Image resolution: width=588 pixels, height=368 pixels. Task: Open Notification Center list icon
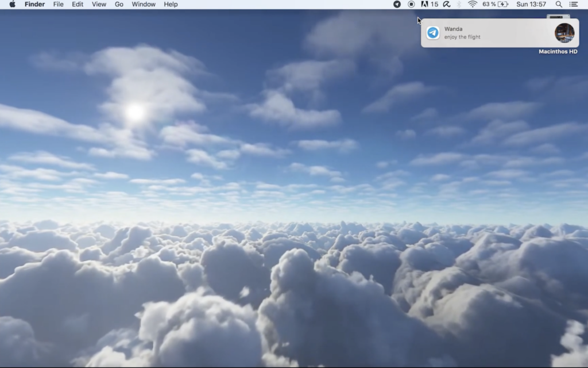click(574, 4)
